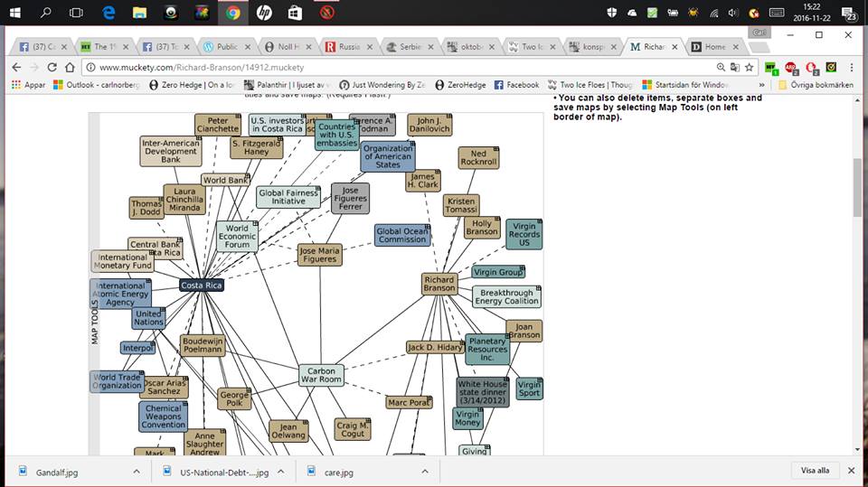Open the Appar apps shortcut
This screenshot has height=487, width=868.
pyautogui.click(x=27, y=85)
